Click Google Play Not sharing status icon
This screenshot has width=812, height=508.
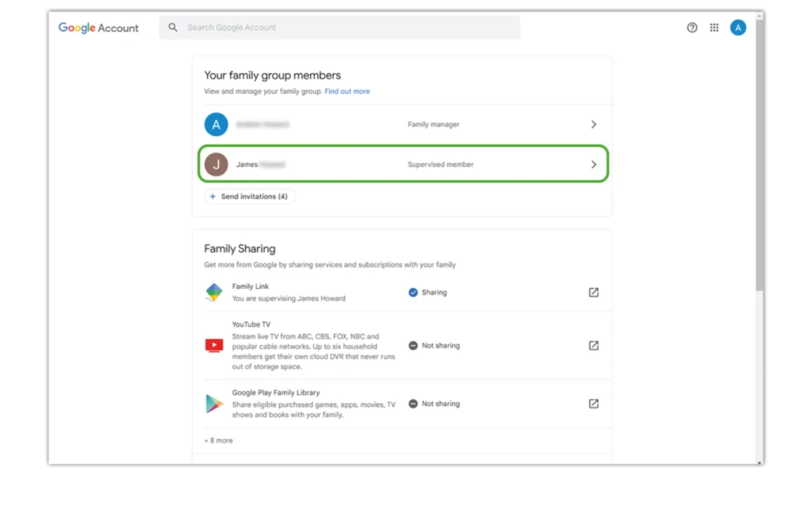coord(412,403)
